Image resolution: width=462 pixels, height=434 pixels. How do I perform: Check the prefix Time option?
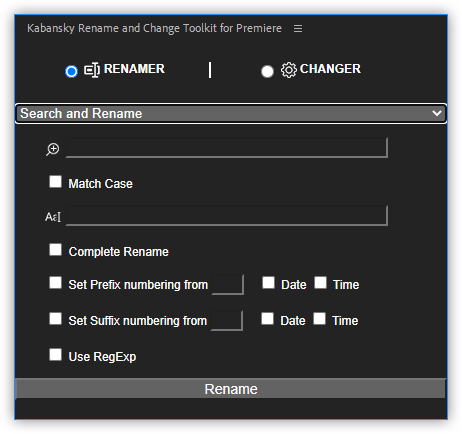(320, 283)
